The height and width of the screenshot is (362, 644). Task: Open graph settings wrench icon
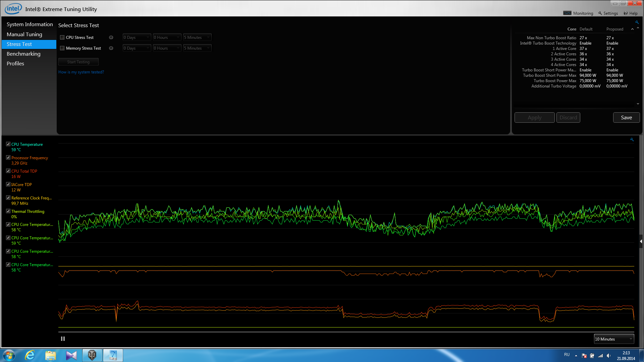pyautogui.click(x=632, y=140)
